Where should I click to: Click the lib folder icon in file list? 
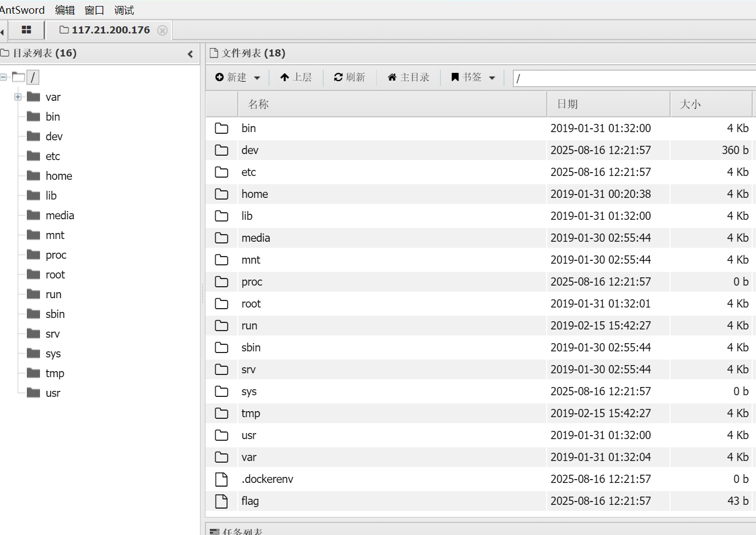point(221,216)
